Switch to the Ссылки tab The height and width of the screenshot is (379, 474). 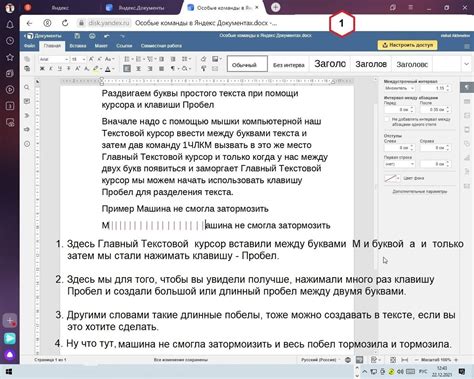click(x=124, y=46)
